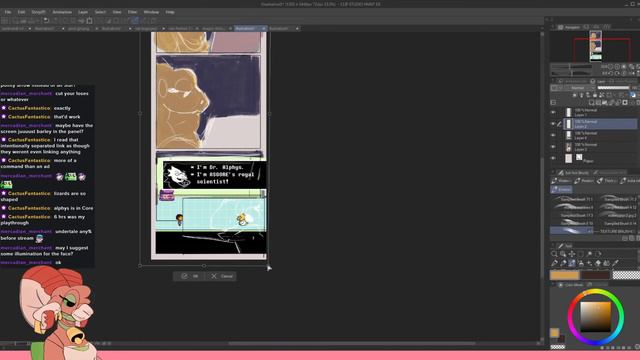Click Rotate right icon in Navigator
The image size is (640, 360).
coord(617,73)
